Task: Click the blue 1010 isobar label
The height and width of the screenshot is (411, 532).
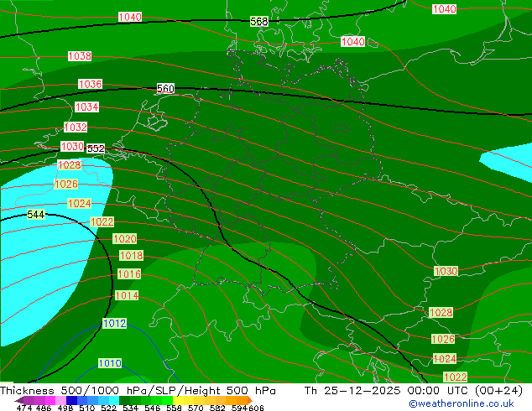Action: point(110,363)
